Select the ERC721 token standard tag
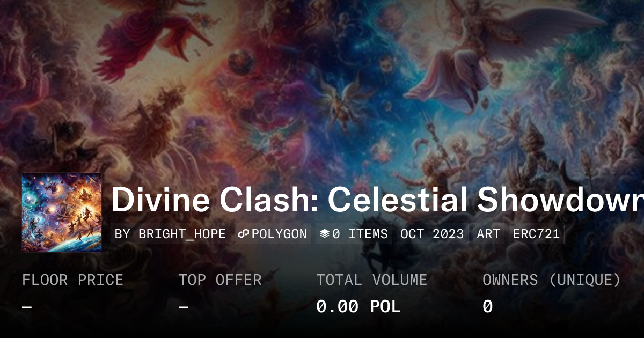Viewport: 644px width, 338px height. (536, 234)
